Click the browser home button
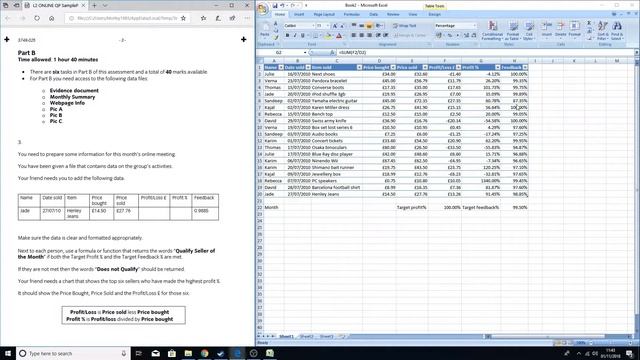Viewport: 640px width, 360px height. tap(51, 18)
